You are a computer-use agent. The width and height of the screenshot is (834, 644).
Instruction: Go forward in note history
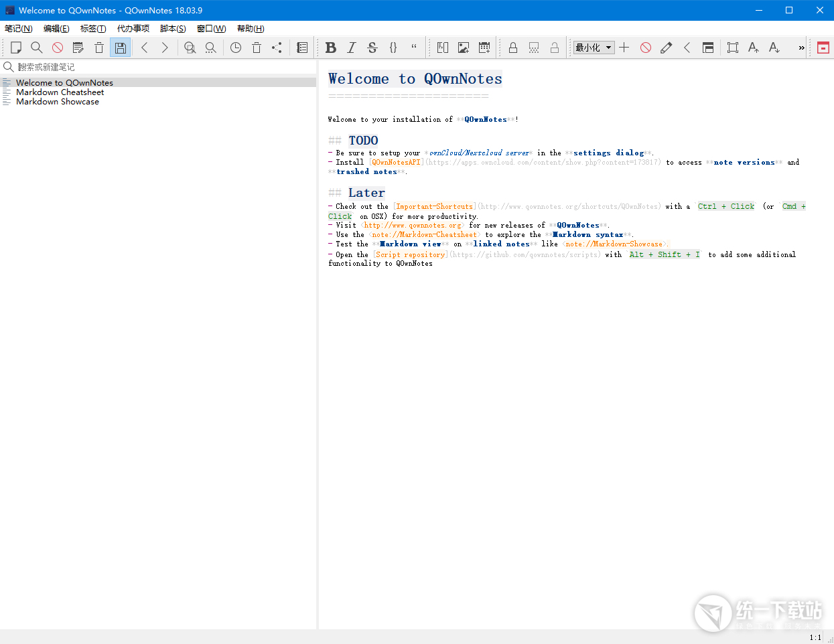tap(165, 48)
